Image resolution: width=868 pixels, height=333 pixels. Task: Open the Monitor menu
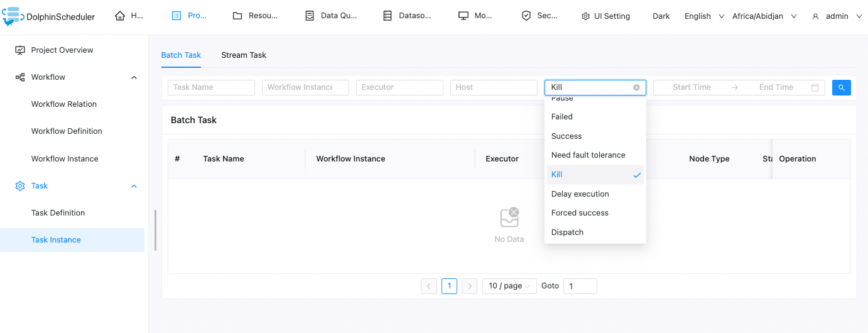[x=475, y=16]
